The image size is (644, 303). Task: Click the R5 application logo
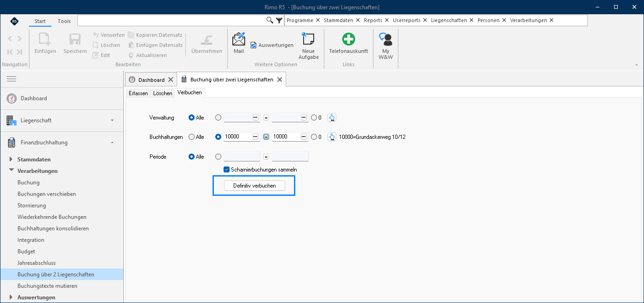pyautogui.click(x=14, y=21)
